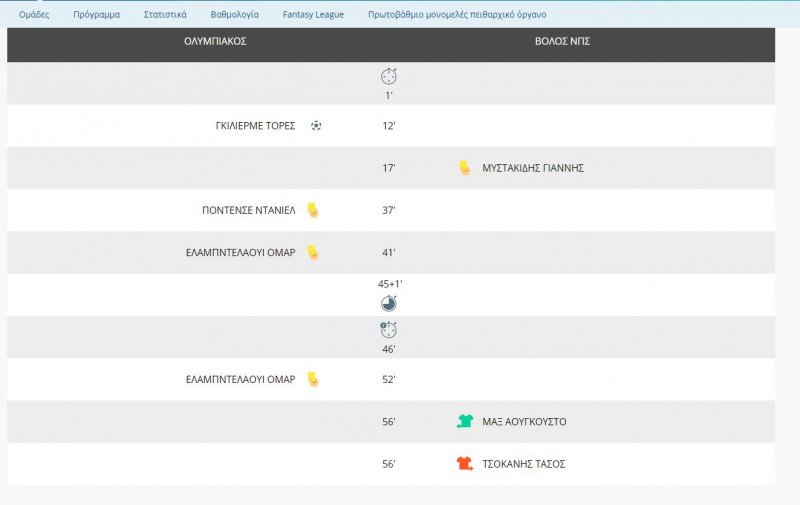The image size is (800, 505).
Task: Click the 46' minute label
Action: 389,349
